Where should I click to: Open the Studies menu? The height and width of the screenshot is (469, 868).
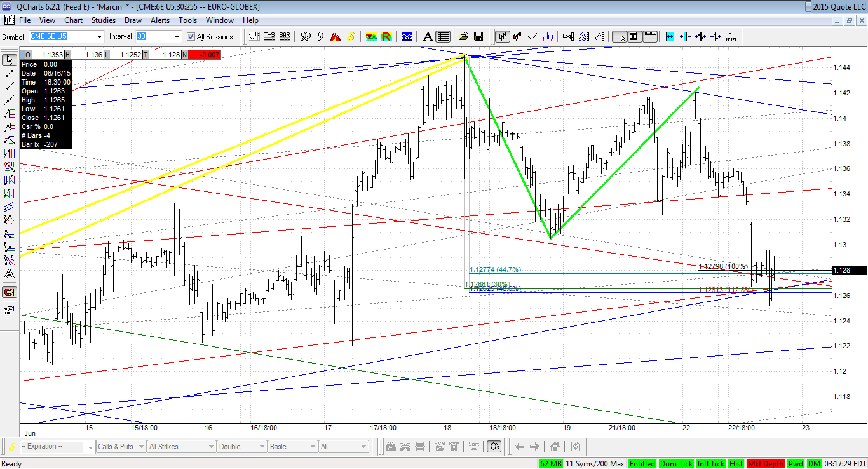(x=103, y=20)
